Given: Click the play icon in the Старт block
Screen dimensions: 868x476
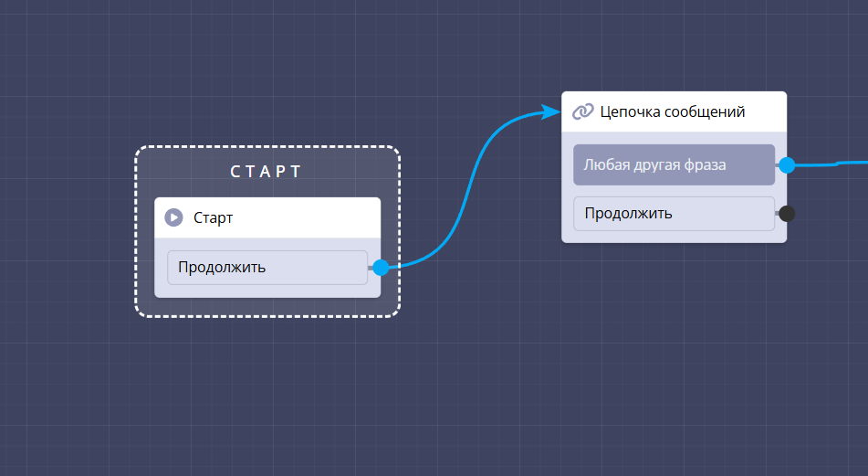Looking at the screenshot, I should coord(173,218).
